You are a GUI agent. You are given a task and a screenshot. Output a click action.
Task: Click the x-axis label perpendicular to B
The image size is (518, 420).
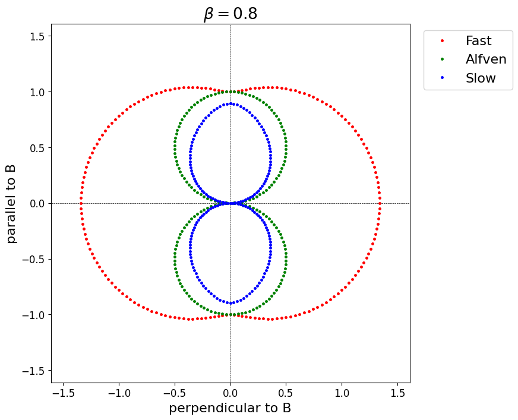tap(230, 408)
